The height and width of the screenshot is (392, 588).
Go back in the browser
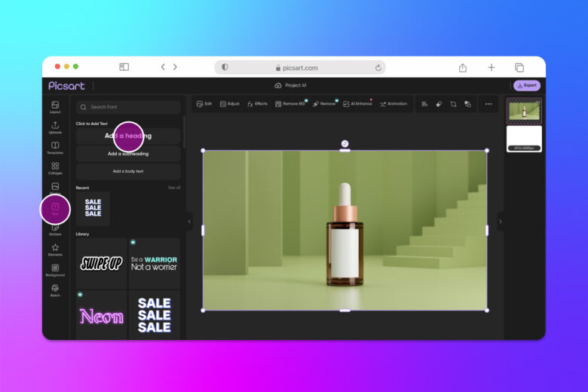click(163, 67)
